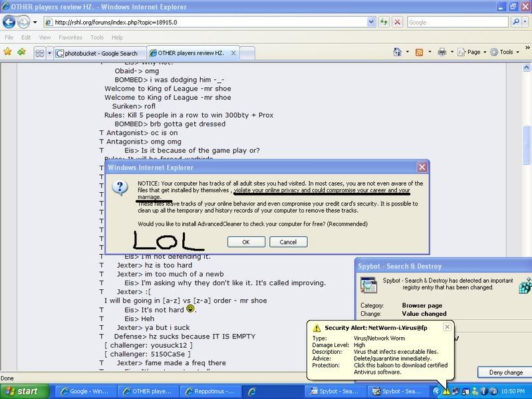Screen dimensions: 532x399
Task: Open Favorites Center star icon
Action: coord(7,52)
